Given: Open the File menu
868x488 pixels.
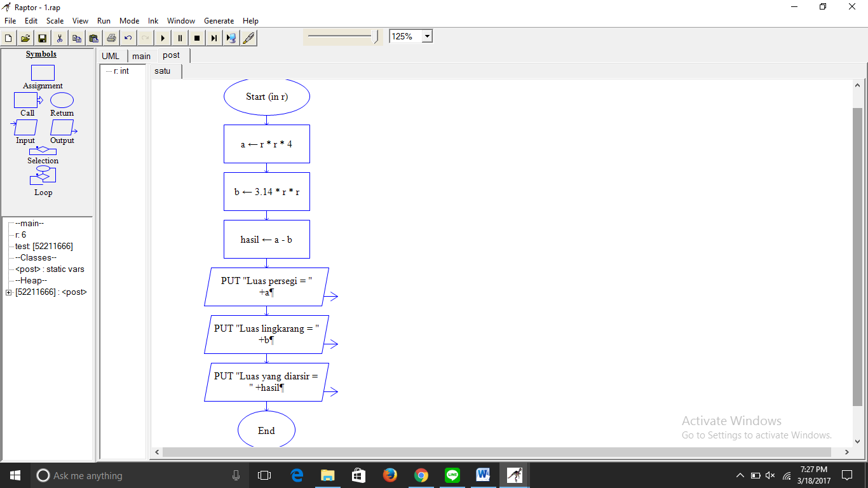Looking at the screenshot, I should click(10, 21).
